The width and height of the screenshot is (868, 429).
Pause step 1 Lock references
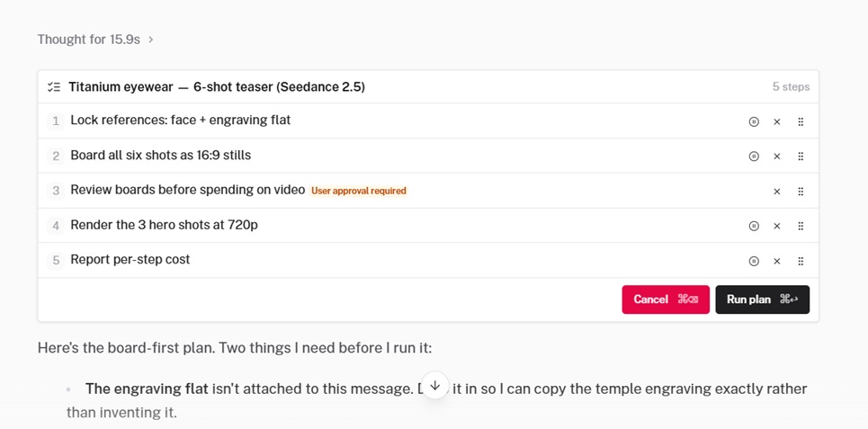pos(754,121)
